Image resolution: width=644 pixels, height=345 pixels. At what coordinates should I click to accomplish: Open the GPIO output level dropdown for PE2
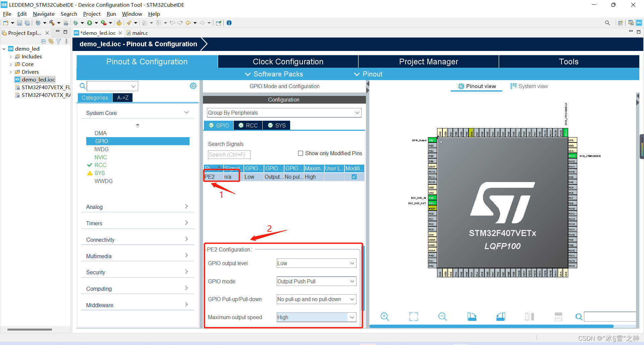pyautogui.click(x=352, y=263)
